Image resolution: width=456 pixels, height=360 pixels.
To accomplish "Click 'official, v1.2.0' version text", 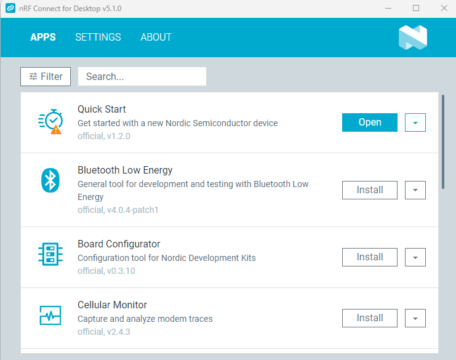I will point(104,136).
